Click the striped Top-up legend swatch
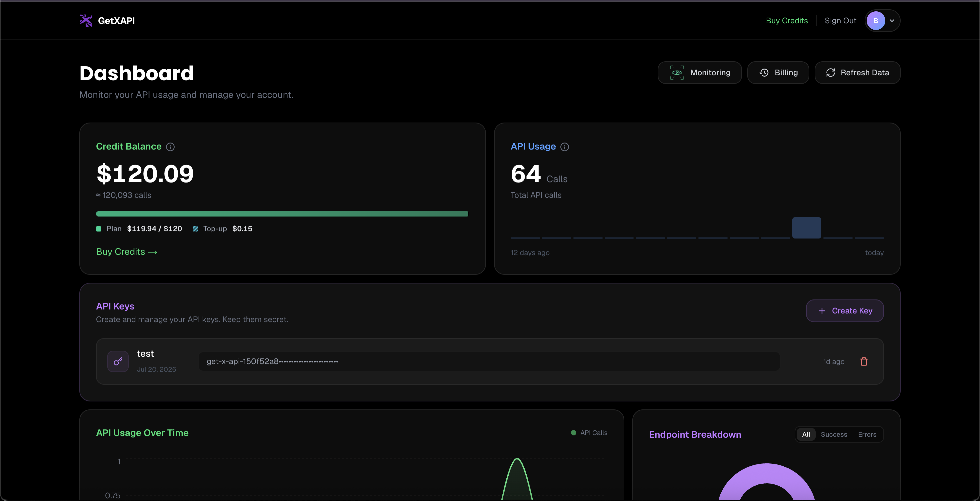Image resolution: width=980 pixels, height=501 pixels. pyautogui.click(x=195, y=229)
